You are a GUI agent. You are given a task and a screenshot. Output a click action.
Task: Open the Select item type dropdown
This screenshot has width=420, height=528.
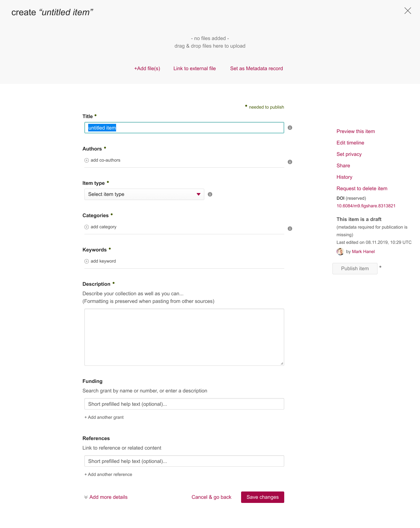coord(144,194)
